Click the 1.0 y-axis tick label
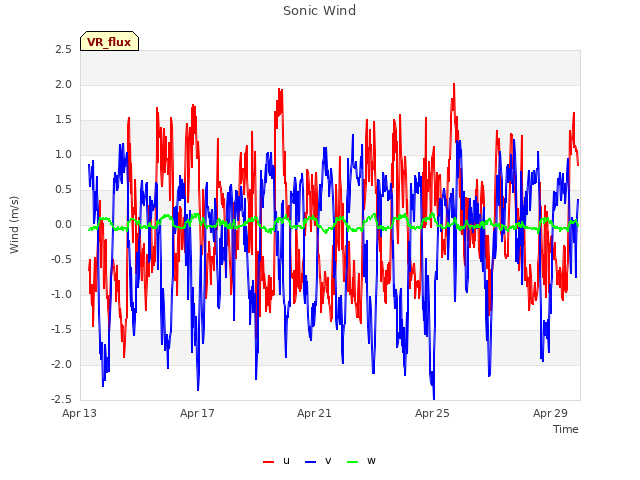This screenshot has height=480, width=640. click(x=64, y=155)
